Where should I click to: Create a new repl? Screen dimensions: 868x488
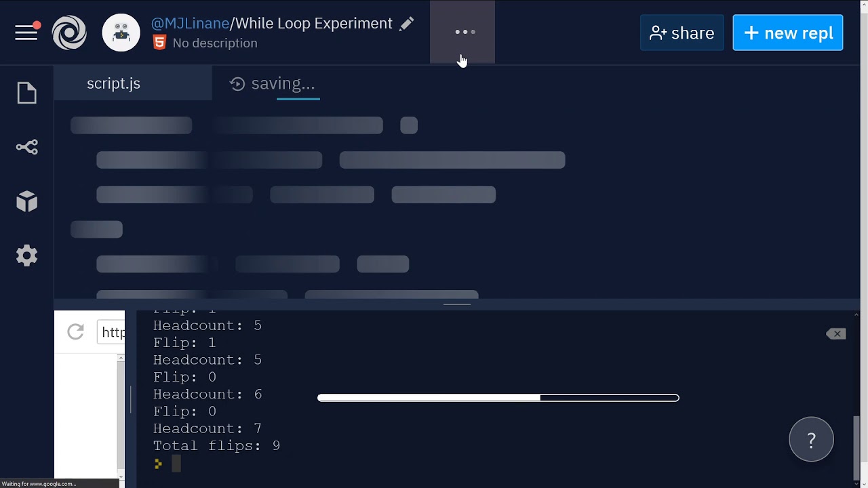pyautogui.click(x=788, y=33)
